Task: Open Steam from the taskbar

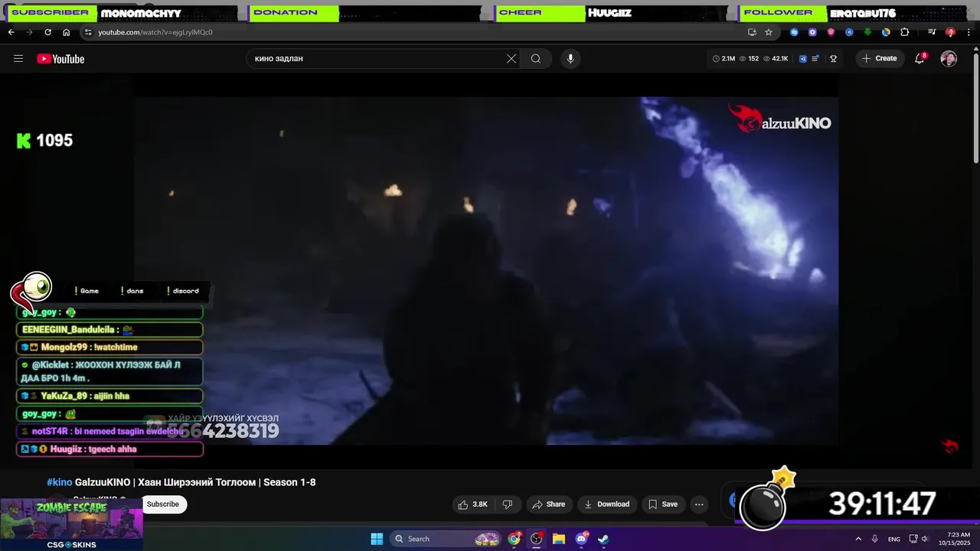Action: point(603,539)
